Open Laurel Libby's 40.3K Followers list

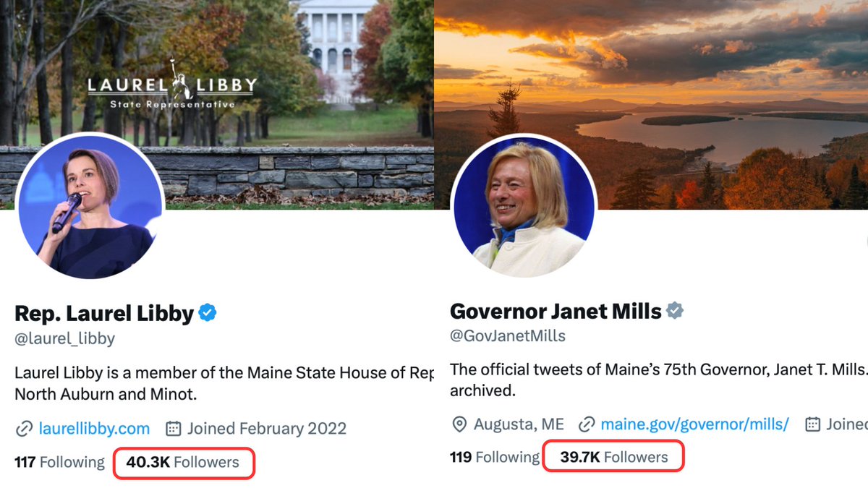tap(182, 462)
